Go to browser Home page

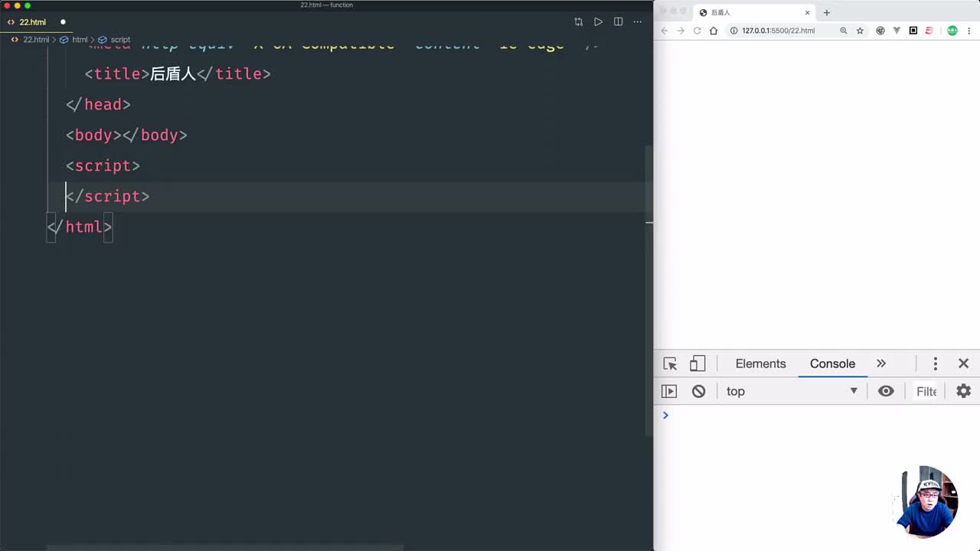(x=714, y=31)
